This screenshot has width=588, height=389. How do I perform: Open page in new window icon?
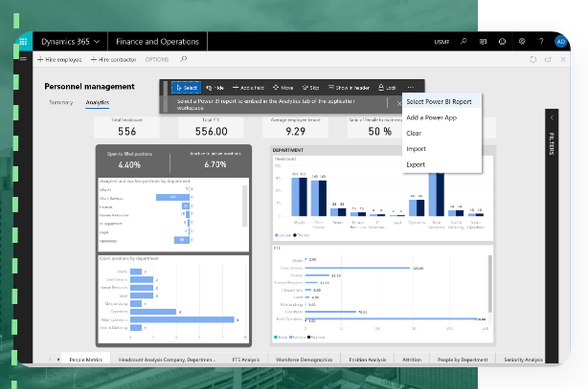coord(548,59)
